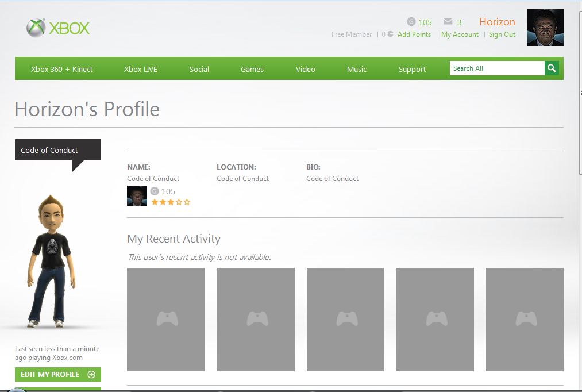The image size is (582, 392).
Task: Open the third recent activity game tile
Action: tap(345, 319)
